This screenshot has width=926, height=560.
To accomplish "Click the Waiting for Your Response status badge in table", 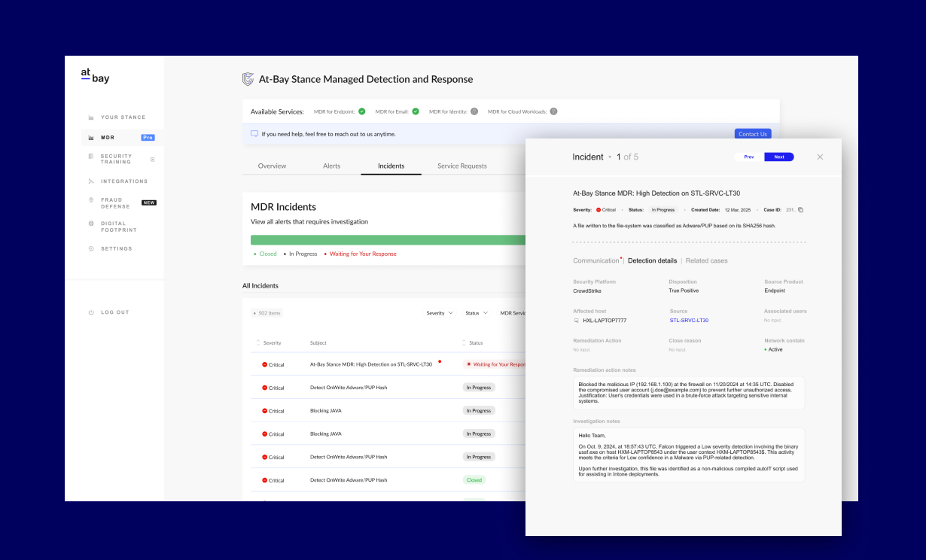I will point(495,364).
